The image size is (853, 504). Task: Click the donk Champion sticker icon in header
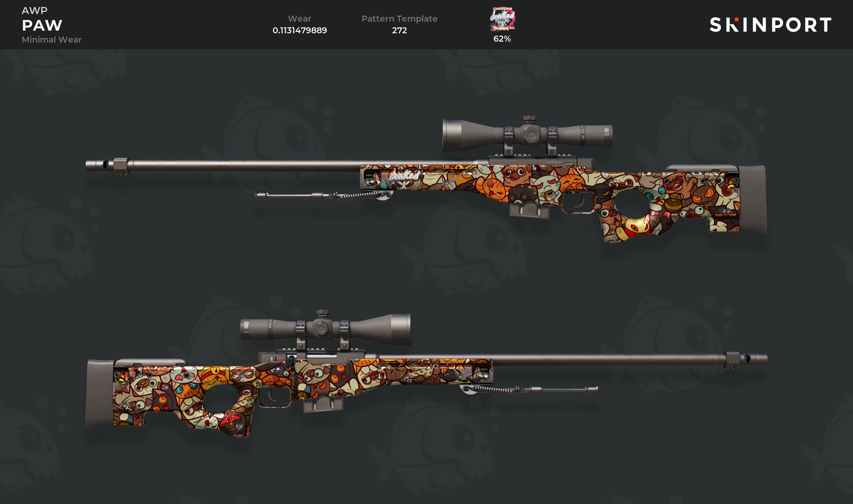pyautogui.click(x=502, y=19)
